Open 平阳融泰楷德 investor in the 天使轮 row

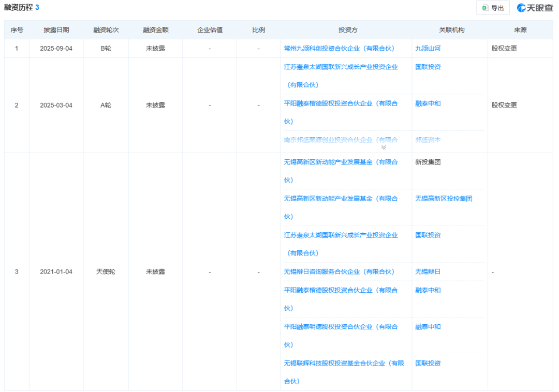(341, 299)
